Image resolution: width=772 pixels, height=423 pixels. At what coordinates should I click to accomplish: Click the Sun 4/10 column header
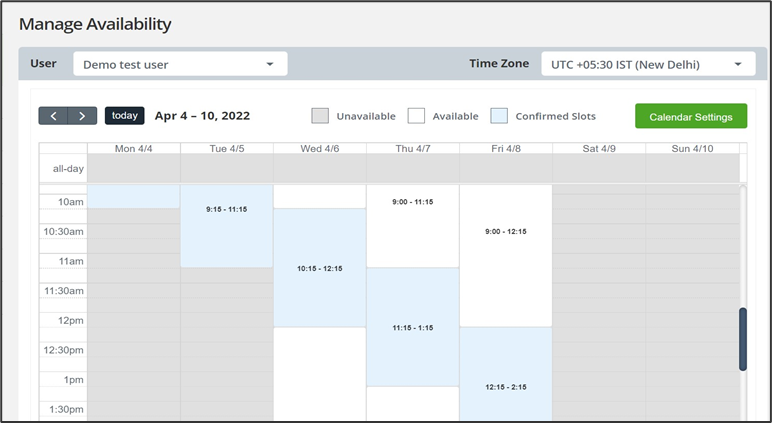click(x=692, y=149)
